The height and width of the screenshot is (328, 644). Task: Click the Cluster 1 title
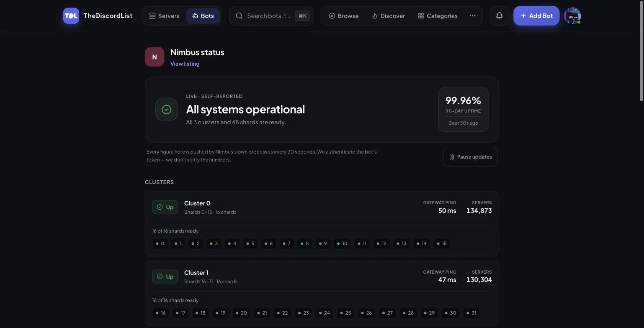[196, 273]
